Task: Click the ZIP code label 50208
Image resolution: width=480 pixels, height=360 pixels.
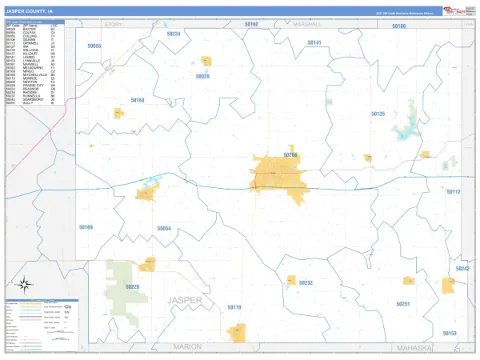Action: (x=290, y=155)
